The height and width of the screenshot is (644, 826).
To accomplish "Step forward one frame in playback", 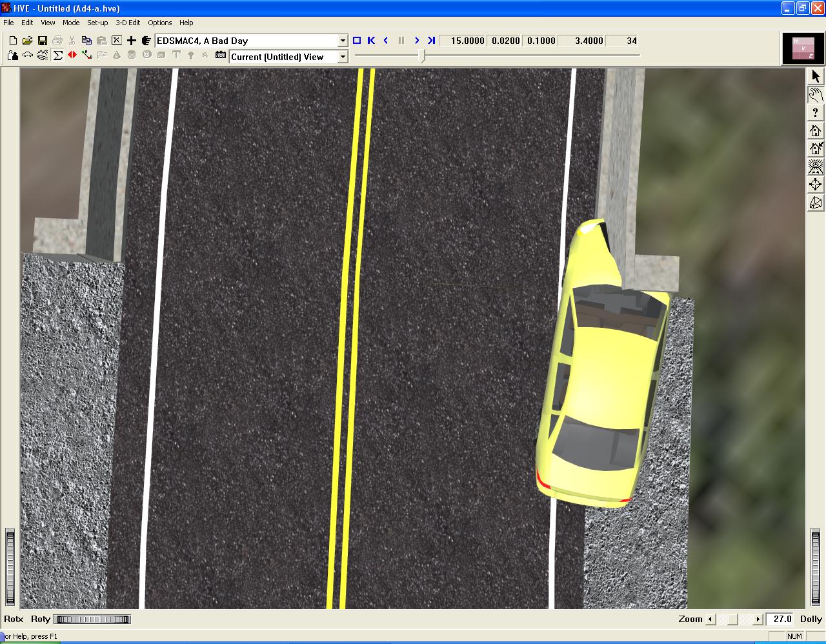I will pos(417,41).
